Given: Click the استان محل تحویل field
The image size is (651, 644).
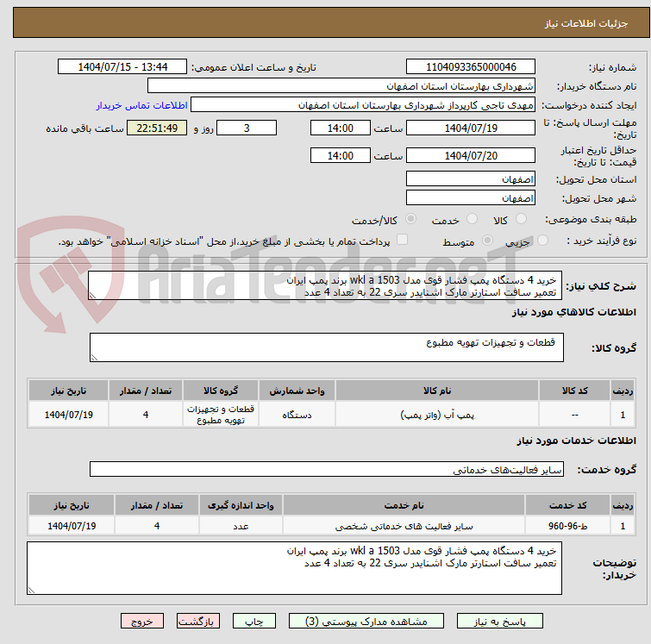Looking at the screenshot, I should (471, 179).
